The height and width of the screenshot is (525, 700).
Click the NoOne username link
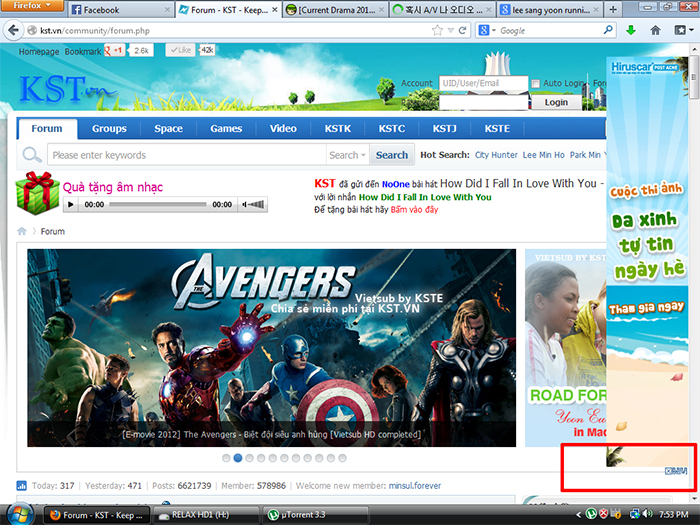(x=396, y=184)
